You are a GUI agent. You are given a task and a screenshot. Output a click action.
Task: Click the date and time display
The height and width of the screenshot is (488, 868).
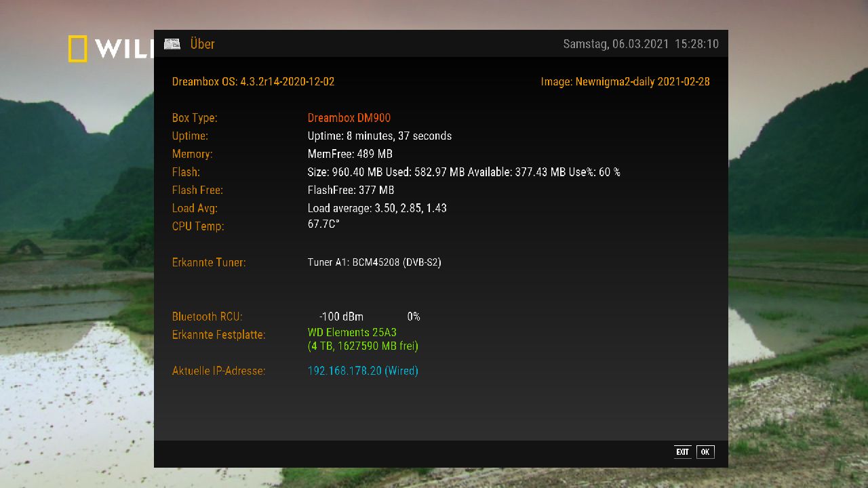point(640,44)
